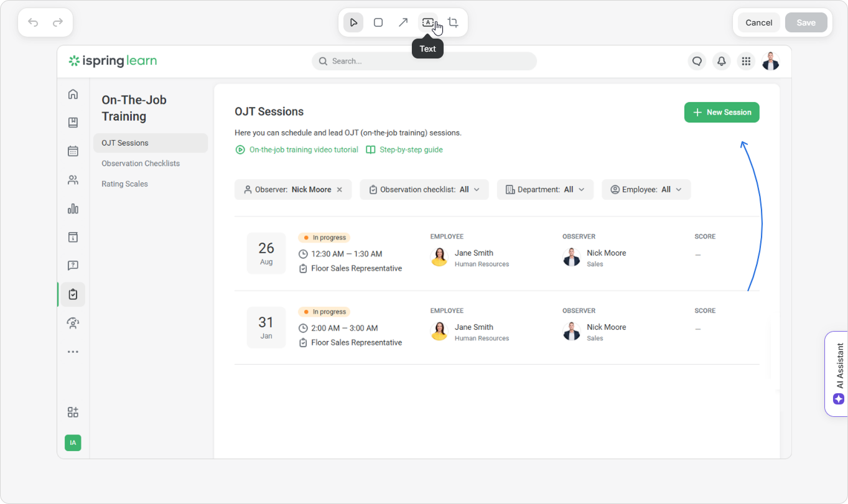Select the rectangle shape tool

(x=378, y=22)
